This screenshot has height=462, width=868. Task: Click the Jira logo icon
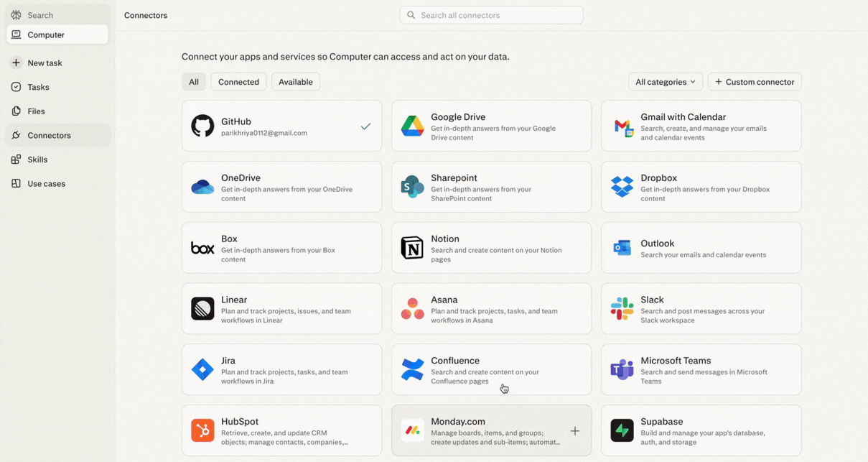(202, 369)
